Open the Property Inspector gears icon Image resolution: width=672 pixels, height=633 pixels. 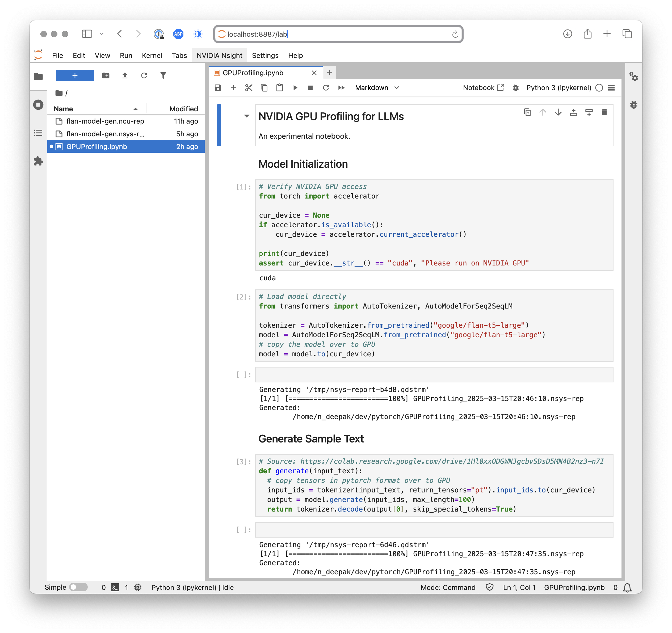pyautogui.click(x=633, y=77)
